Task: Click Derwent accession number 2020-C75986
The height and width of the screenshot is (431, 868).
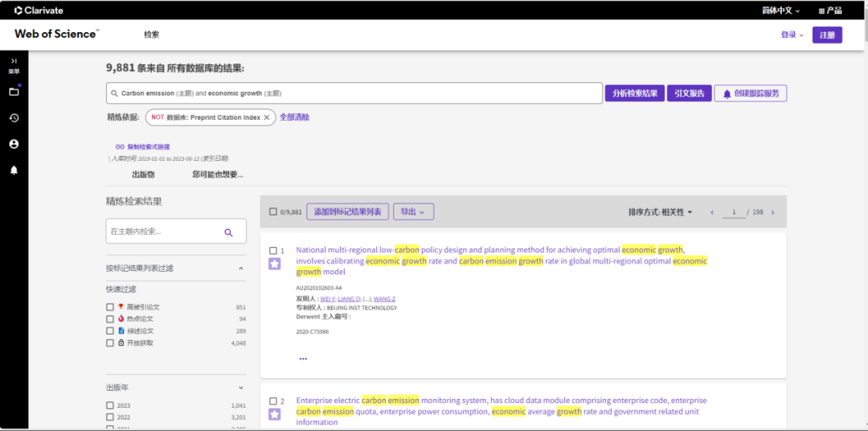Action: (x=310, y=331)
